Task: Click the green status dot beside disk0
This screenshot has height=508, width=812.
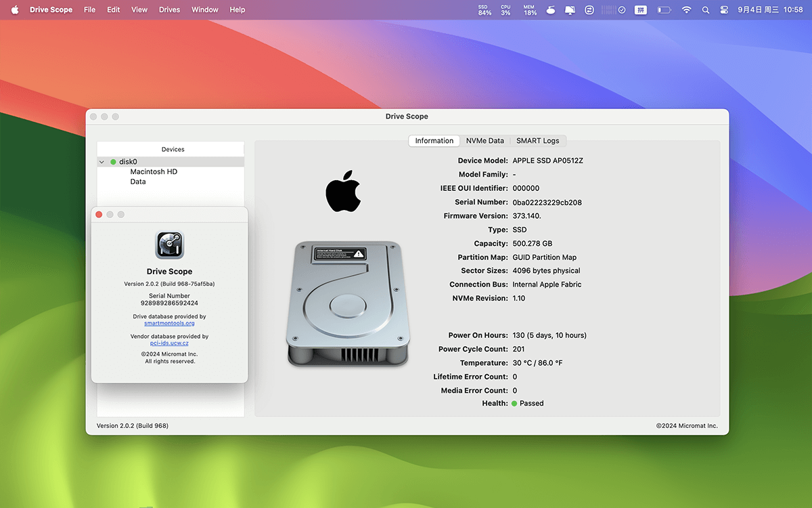Action: point(113,162)
